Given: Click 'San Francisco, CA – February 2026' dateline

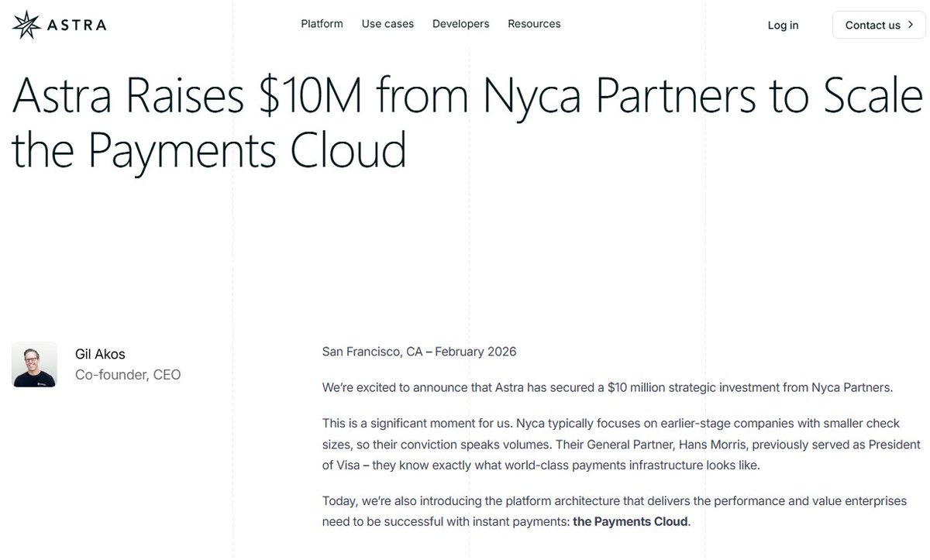Looking at the screenshot, I should 419,352.
